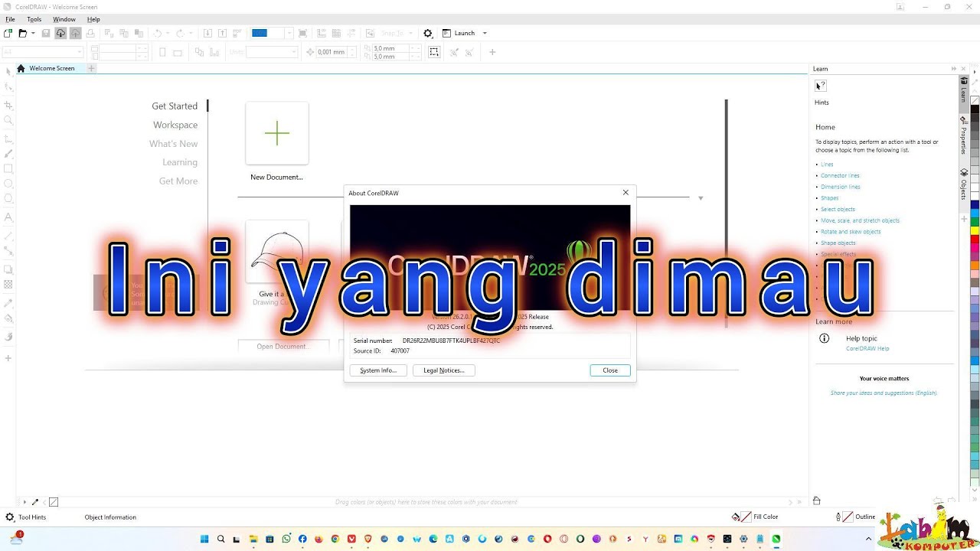Viewport: 980px width, 551px height.
Task: Open Dimension lines help link
Action: point(841,187)
